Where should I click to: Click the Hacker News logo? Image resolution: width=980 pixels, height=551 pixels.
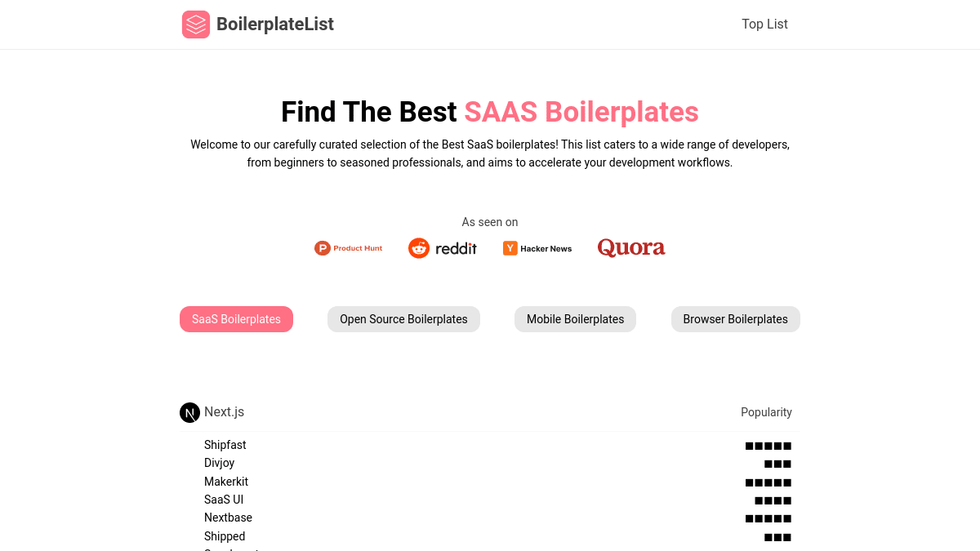pos(537,248)
